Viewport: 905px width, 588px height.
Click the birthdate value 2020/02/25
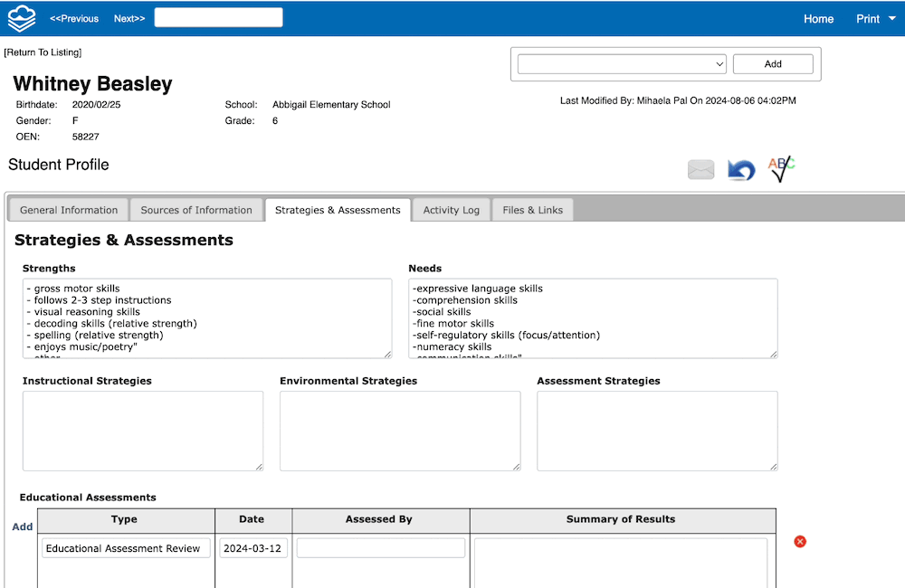click(x=97, y=104)
